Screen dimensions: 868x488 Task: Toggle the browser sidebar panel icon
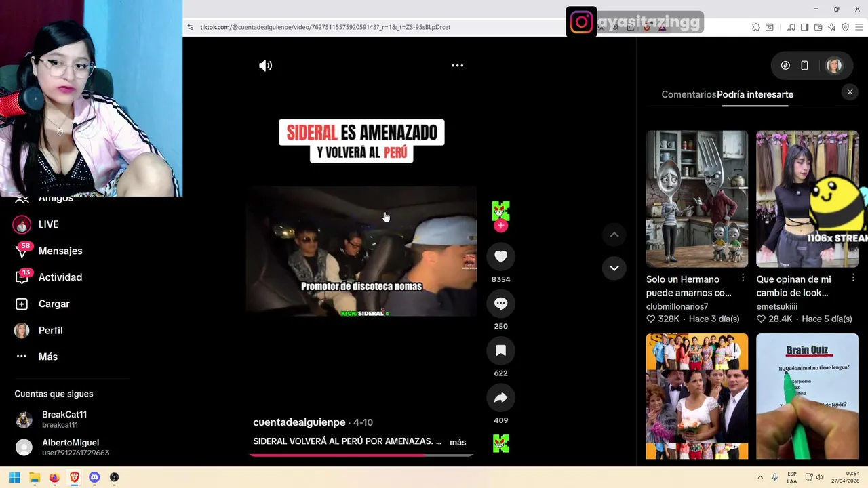[x=804, y=27]
